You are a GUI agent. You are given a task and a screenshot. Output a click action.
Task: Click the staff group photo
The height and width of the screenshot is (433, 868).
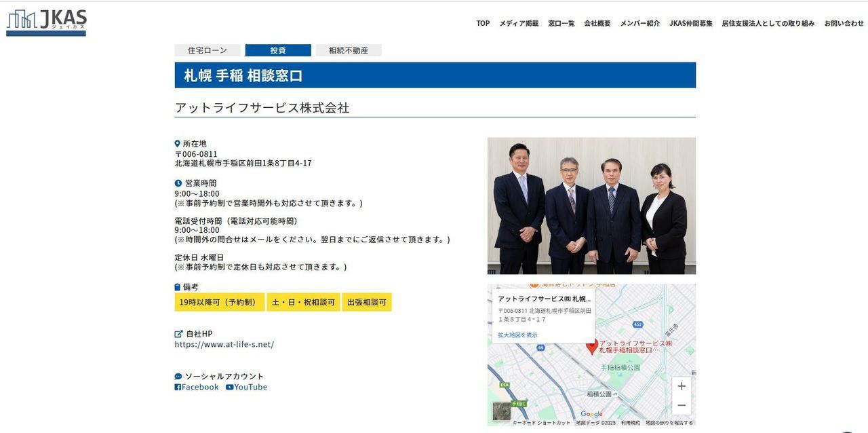(x=591, y=206)
